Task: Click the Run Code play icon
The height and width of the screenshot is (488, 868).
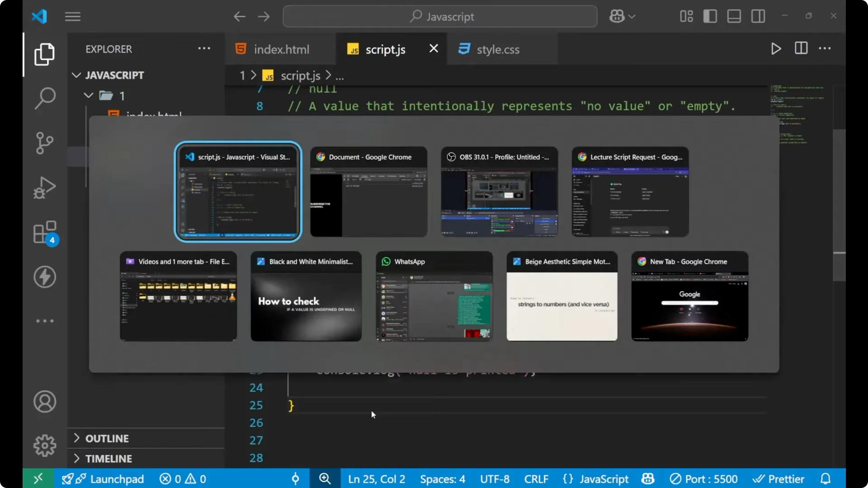Action: 776,49
